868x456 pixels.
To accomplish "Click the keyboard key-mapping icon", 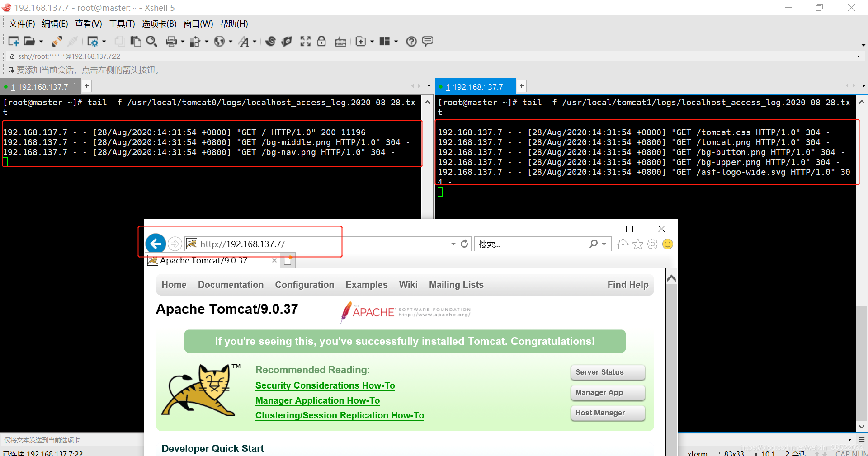I will (341, 42).
